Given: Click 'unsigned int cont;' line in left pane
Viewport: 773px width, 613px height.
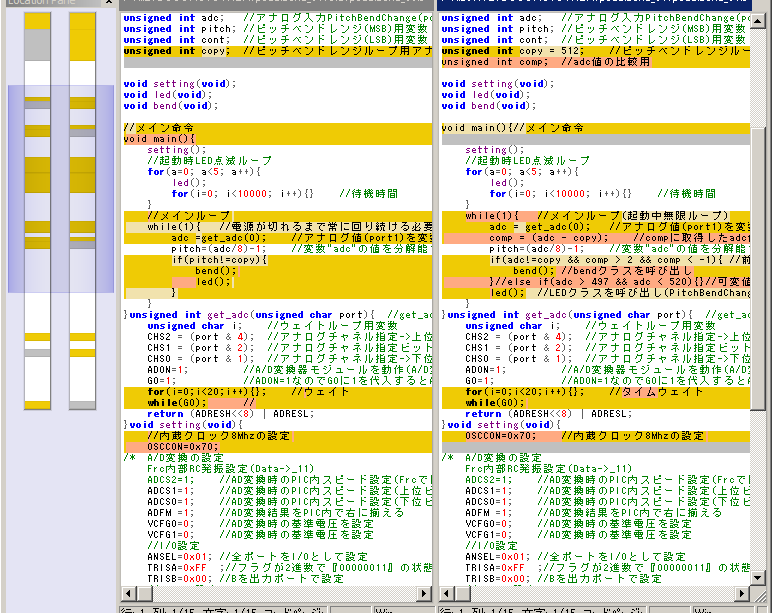Looking at the screenshot, I should (x=278, y=40).
